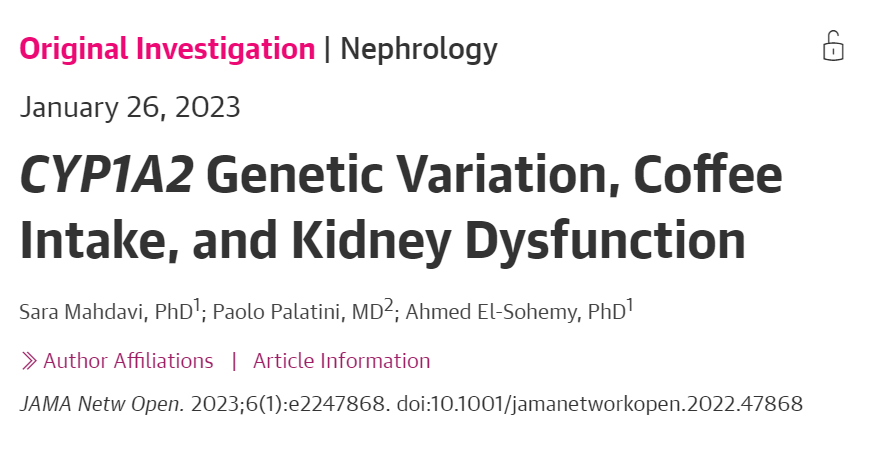The image size is (872, 458).
Task: Open the Original Investigation category link
Action: pyautogui.click(x=167, y=49)
